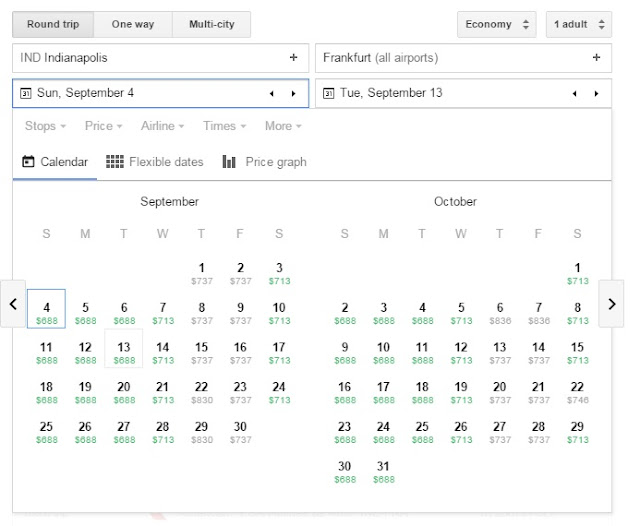The height and width of the screenshot is (526, 640).
Task: Pick September 20 at $688
Action: click(124, 392)
